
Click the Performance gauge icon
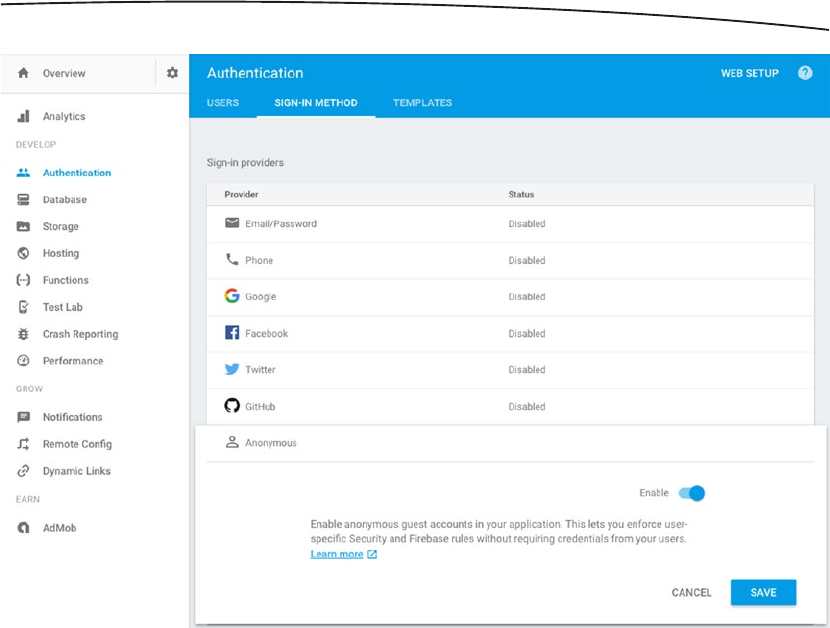pos(23,361)
